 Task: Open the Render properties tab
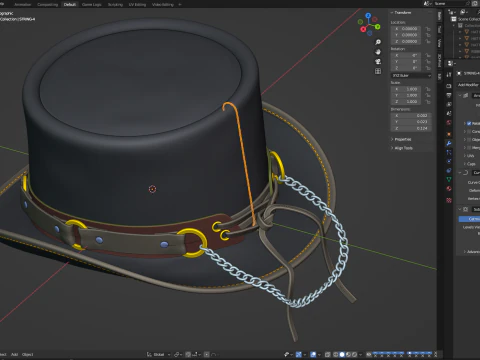[449, 86]
